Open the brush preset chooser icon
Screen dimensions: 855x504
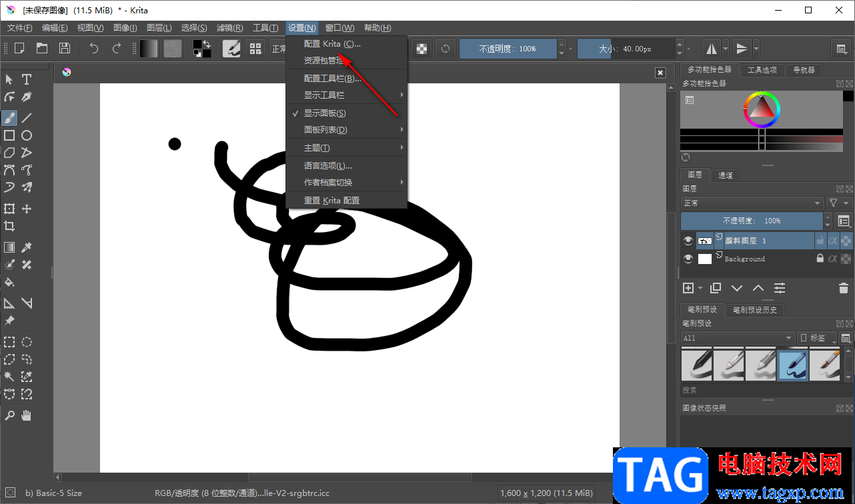pos(255,49)
